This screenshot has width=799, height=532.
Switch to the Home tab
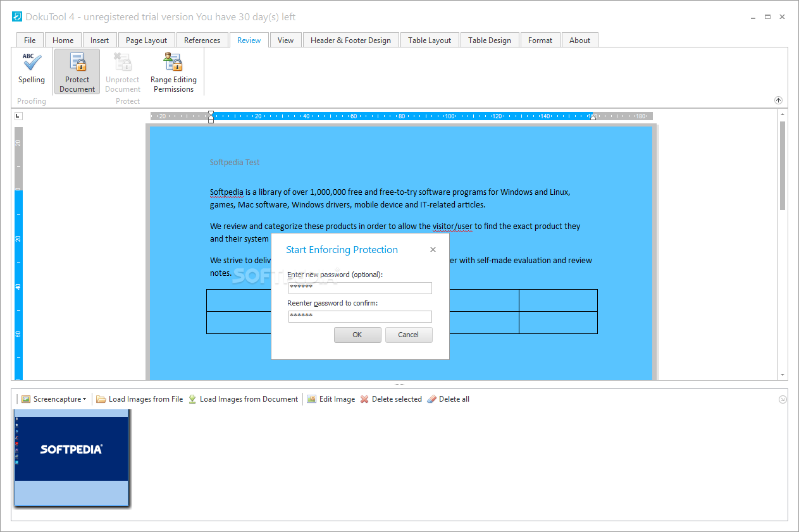63,40
